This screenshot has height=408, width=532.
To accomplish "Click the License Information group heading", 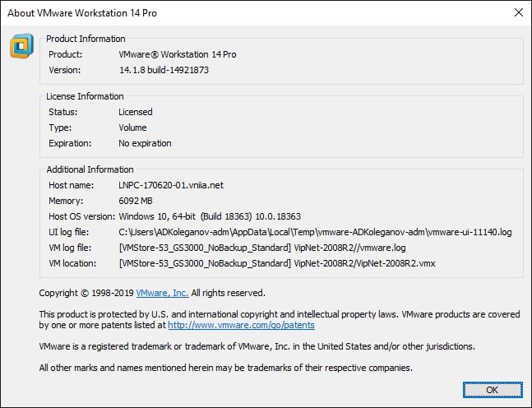I will tap(85, 96).
